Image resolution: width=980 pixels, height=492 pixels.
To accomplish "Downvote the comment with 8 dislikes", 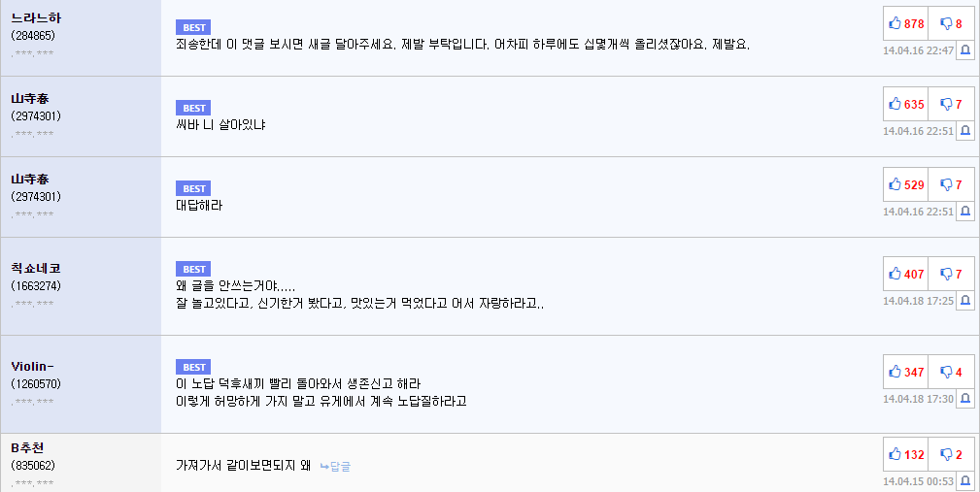I will pyautogui.click(x=951, y=23).
